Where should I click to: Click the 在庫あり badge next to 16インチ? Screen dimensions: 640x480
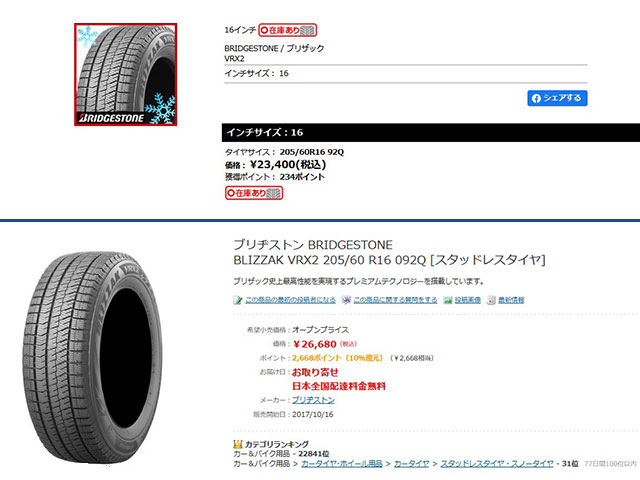point(287,30)
